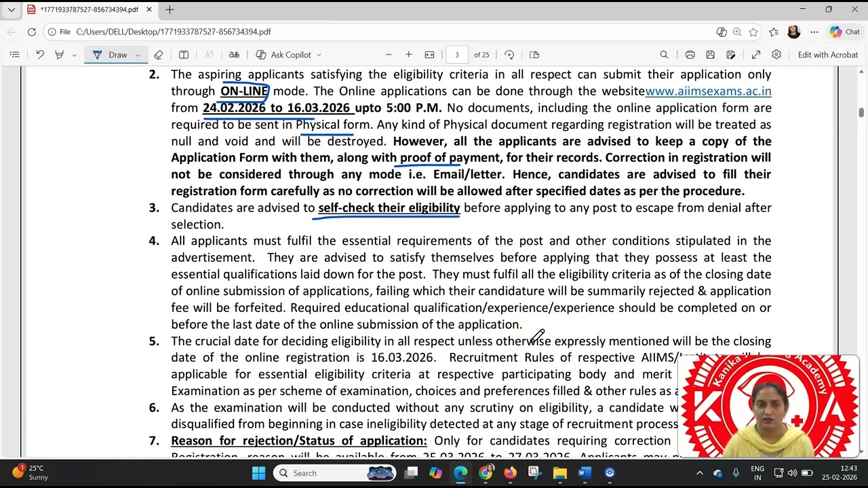Screen dimensions: 868x488
Task: Open PDF viewer settings gear
Action: coord(776,55)
